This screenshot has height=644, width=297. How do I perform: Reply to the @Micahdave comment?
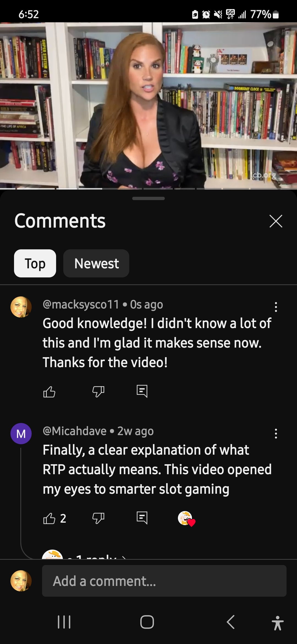(x=142, y=518)
